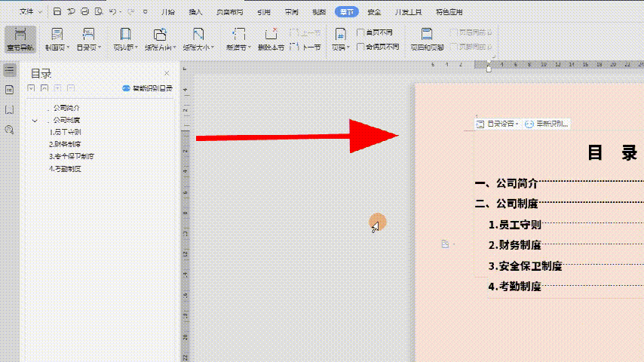This screenshot has height=362, width=644.
Task: Click the print icon in quick access toolbar
Action: [84, 11]
